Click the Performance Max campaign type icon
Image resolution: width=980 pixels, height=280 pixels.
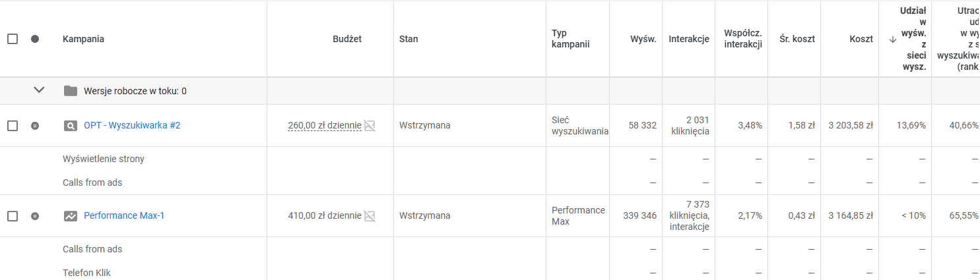tap(71, 216)
